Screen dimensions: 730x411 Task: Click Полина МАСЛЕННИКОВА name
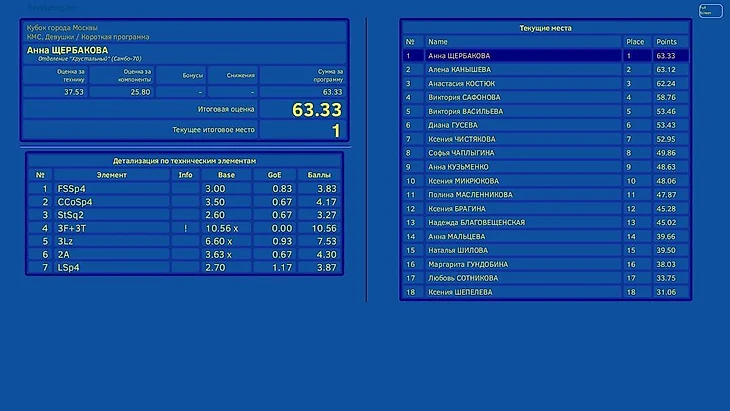coord(470,195)
